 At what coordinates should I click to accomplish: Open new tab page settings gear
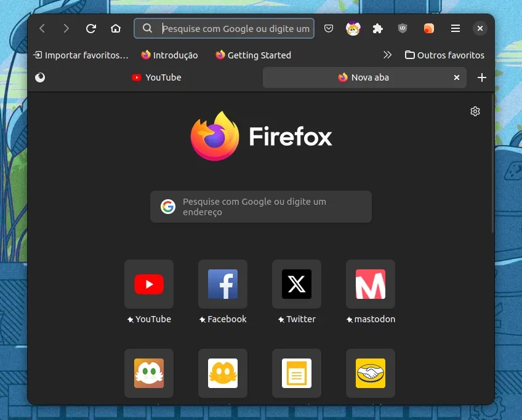point(475,111)
